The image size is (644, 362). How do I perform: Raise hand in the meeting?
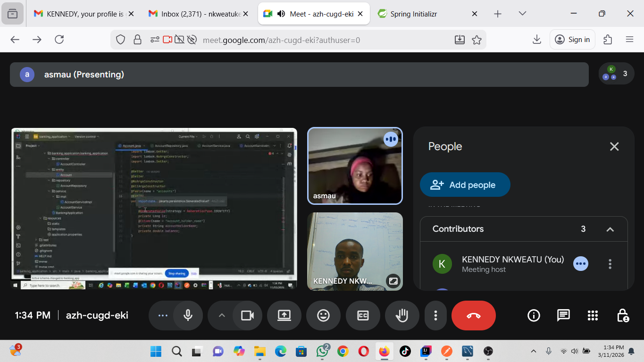402,316
